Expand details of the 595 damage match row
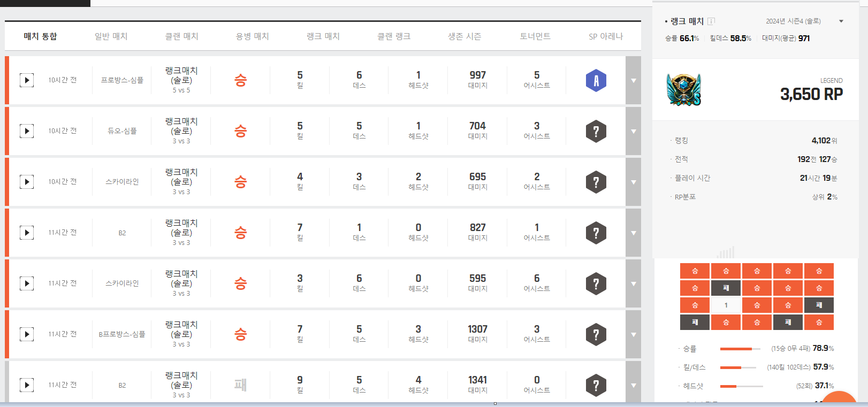 pos(633,284)
